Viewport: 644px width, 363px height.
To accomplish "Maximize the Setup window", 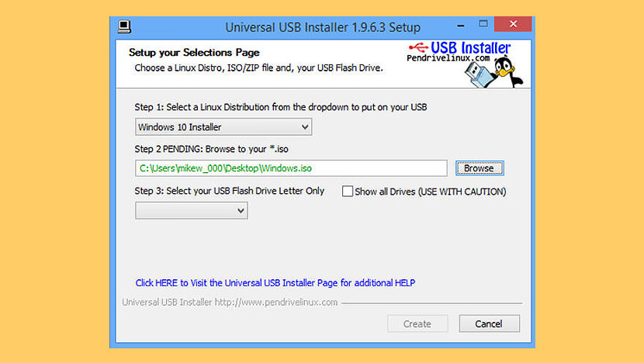I will click(483, 24).
